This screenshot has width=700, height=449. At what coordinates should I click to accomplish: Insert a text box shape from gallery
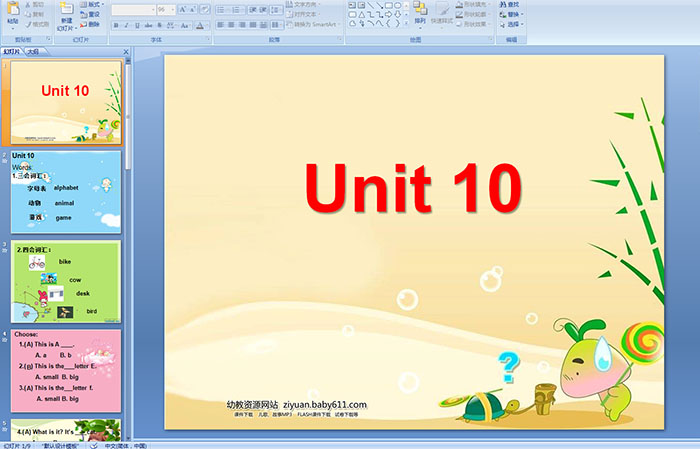[x=352, y=5]
